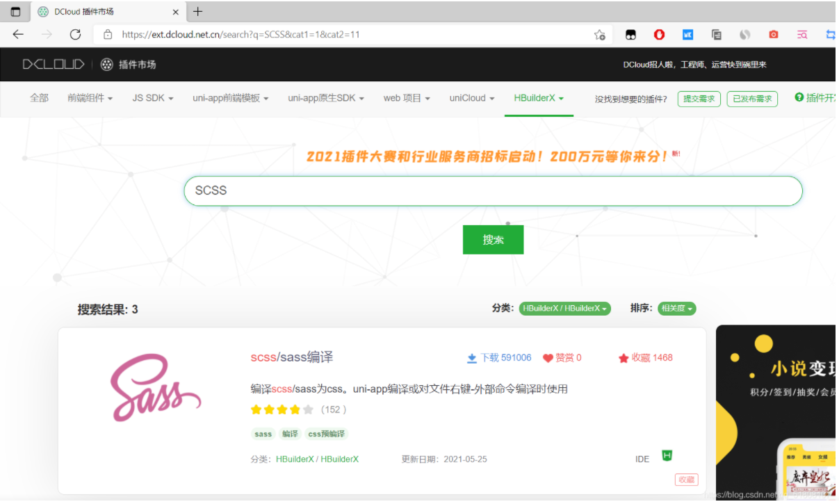The image size is (839, 504).
Task: Click the 搜索 search button
Action: tap(493, 239)
